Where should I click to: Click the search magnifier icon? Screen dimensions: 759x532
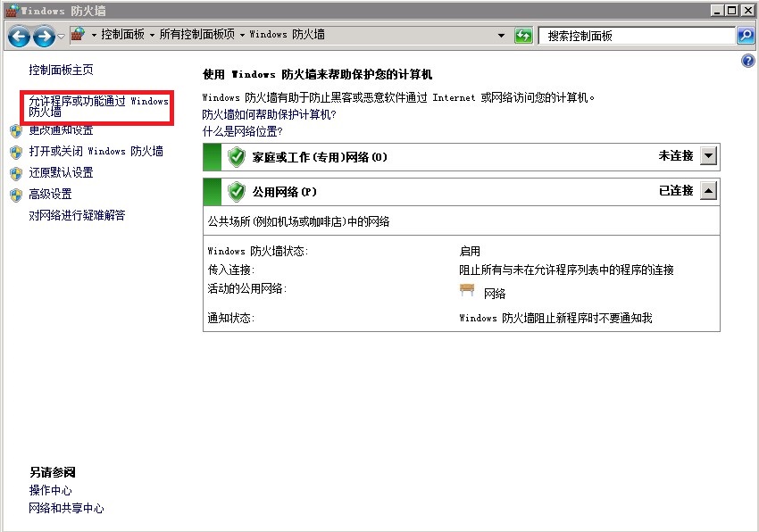coord(746,36)
